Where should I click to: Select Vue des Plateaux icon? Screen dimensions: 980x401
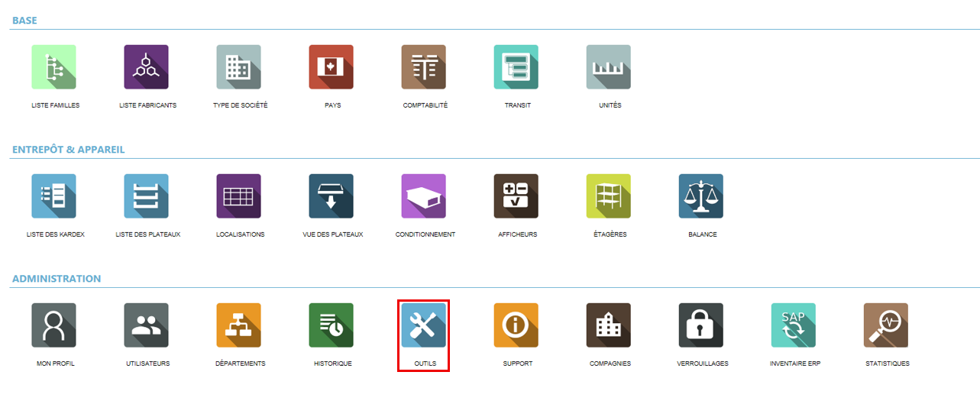point(332,196)
